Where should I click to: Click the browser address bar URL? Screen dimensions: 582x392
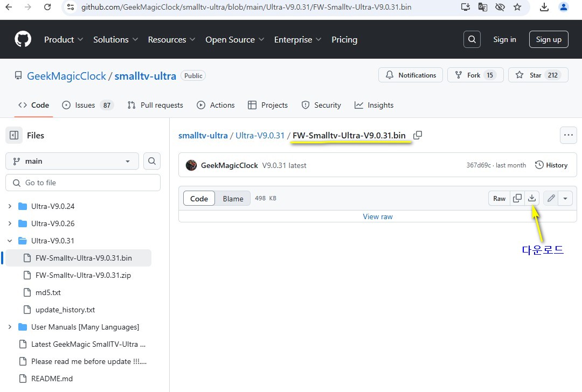pos(246,6)
